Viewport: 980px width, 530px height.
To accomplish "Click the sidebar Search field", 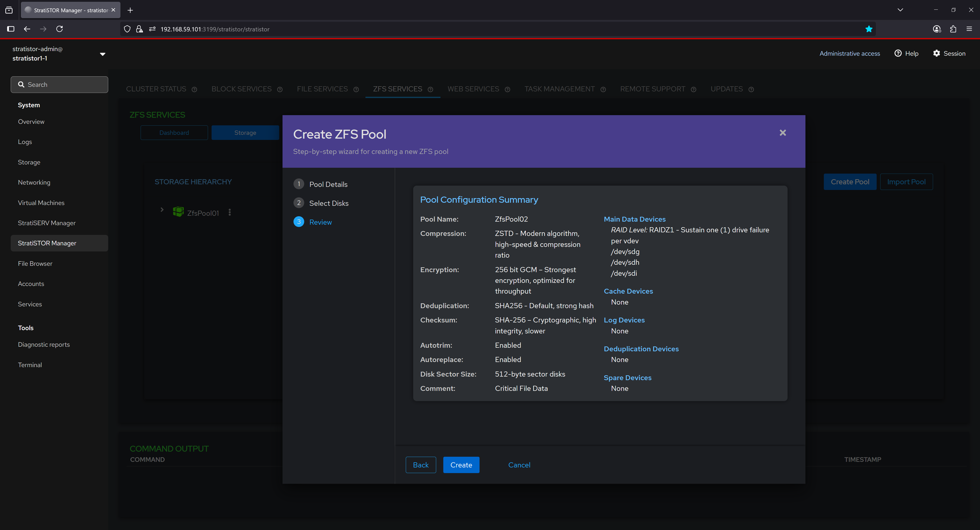I will [x=59, y=85].
